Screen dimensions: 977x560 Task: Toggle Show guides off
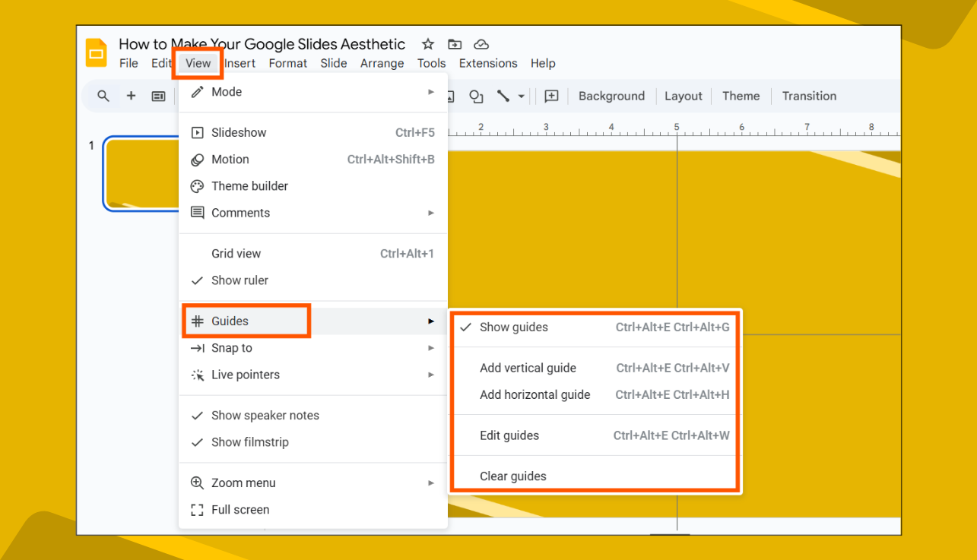513,327
